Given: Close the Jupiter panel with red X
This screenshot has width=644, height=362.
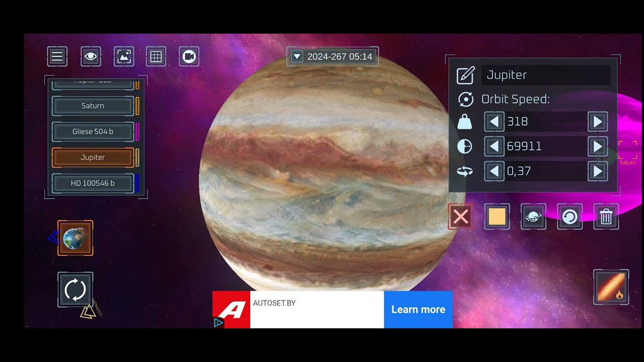Looking at the screenshot, I should (461, 217).
